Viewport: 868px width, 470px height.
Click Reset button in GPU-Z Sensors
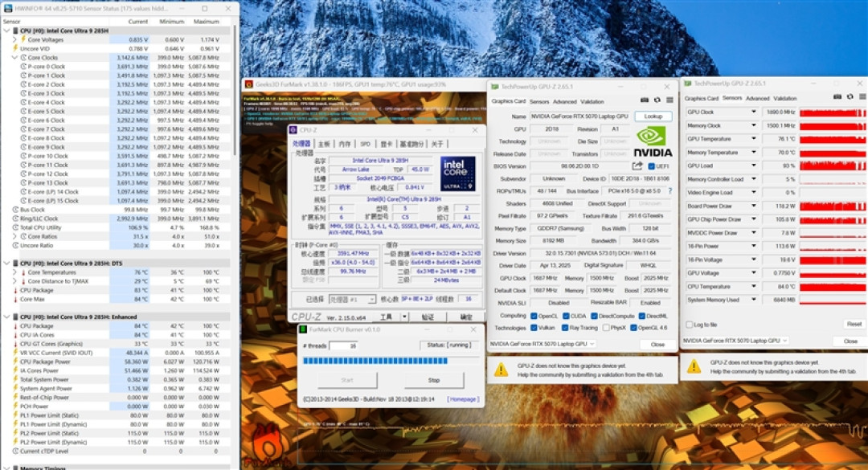(854, 324)
